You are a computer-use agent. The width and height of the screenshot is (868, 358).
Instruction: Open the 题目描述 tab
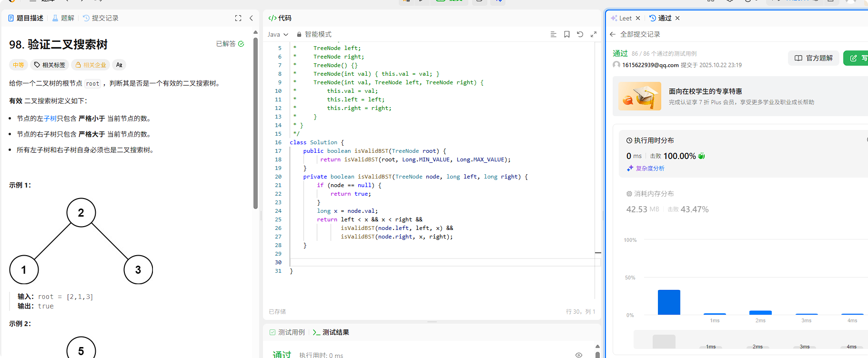point(26,18)
